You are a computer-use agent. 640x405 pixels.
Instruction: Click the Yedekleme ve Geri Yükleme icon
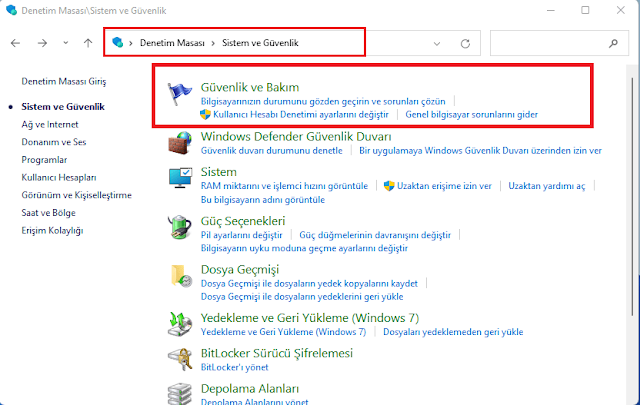click(180, 324)
